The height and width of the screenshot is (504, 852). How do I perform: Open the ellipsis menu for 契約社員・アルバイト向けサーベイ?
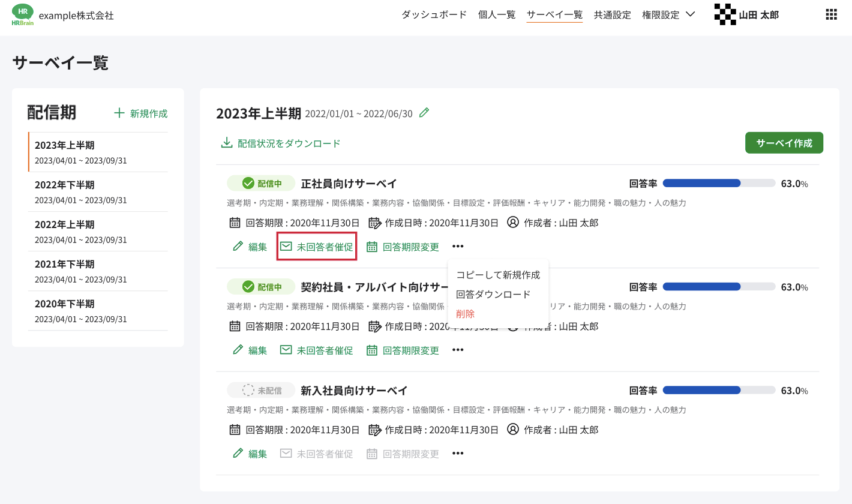458,350
